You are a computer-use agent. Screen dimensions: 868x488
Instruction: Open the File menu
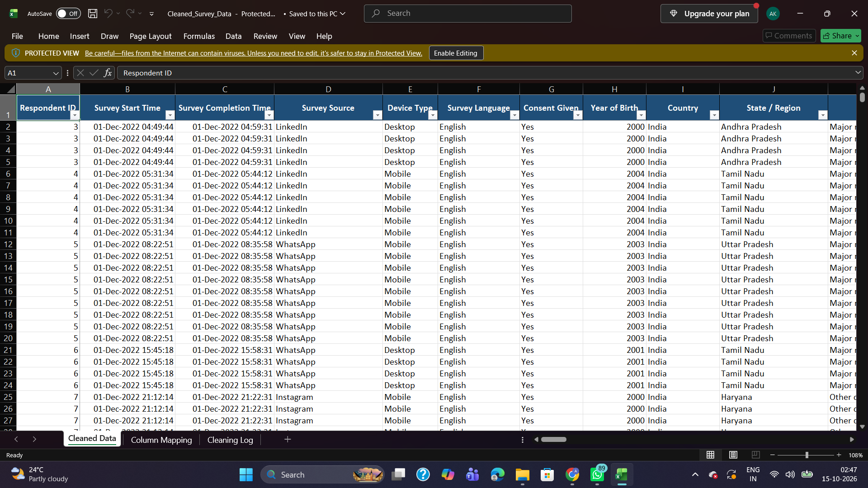(x=17, y=36)
